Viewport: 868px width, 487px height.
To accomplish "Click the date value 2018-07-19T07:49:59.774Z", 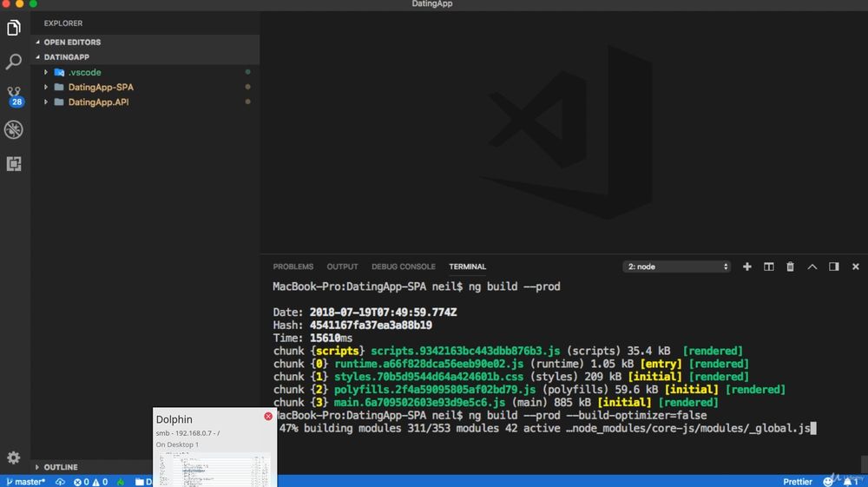I will (x=383, y=313).
